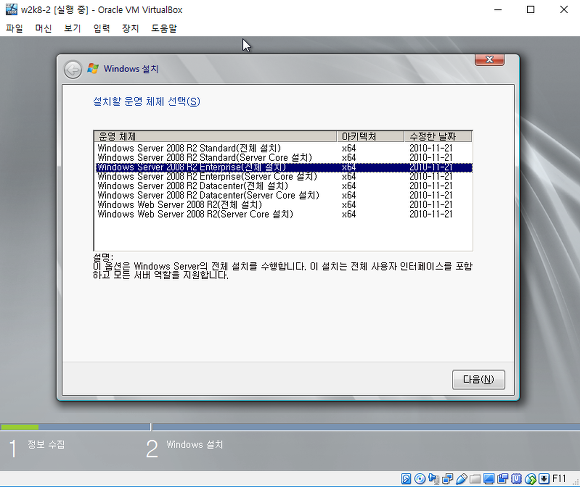The image size is (580, 487).
Task: Open the optical disk status icon
Action: coord(419,479)
